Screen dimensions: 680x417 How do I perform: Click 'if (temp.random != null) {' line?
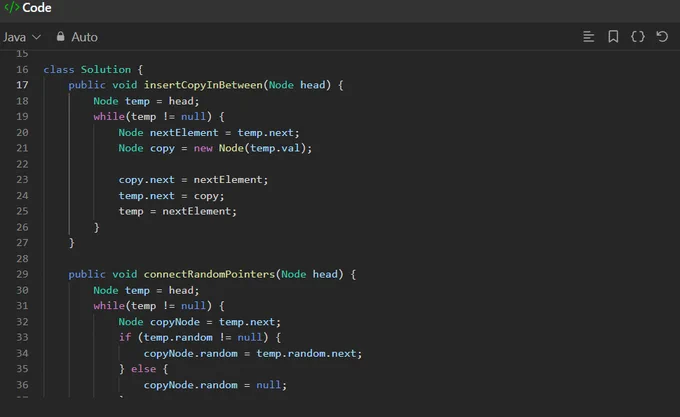tap(199, 337)
